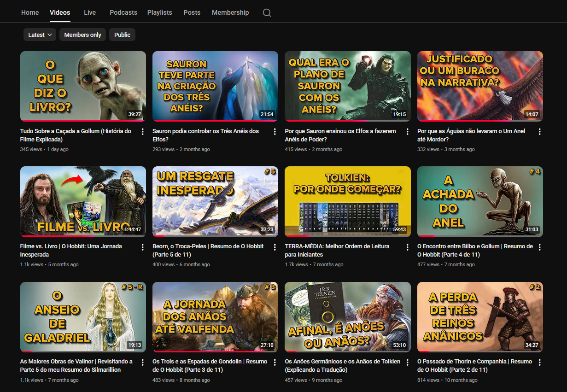
Task: Click more options on Passado de Thorin video
Action: [x=540, y=362]
